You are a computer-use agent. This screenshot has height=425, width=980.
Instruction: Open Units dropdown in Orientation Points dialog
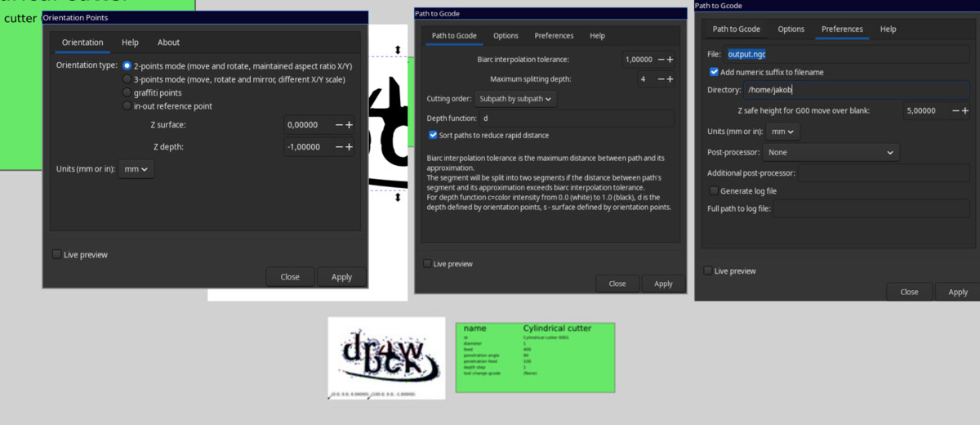pos(136,169)
